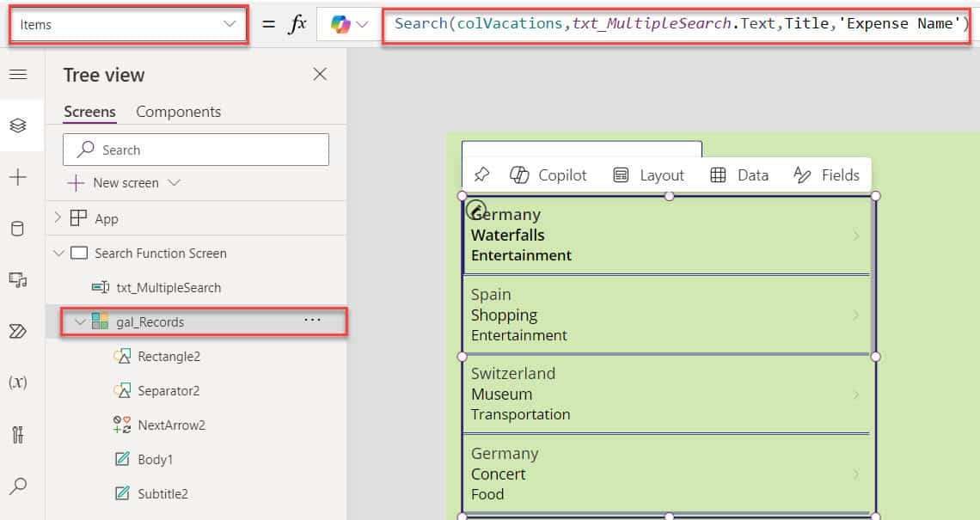Click the Insert plus icon in sidebar

(x=18, y=177)
